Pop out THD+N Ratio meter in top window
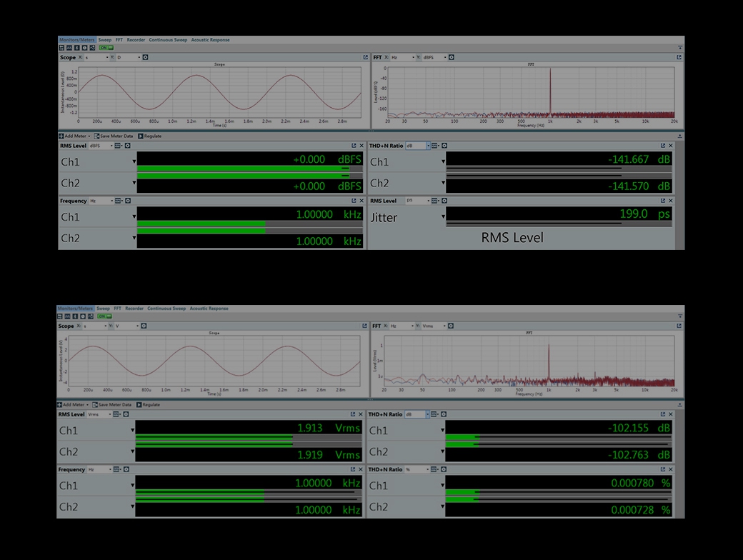 [662, 146]
